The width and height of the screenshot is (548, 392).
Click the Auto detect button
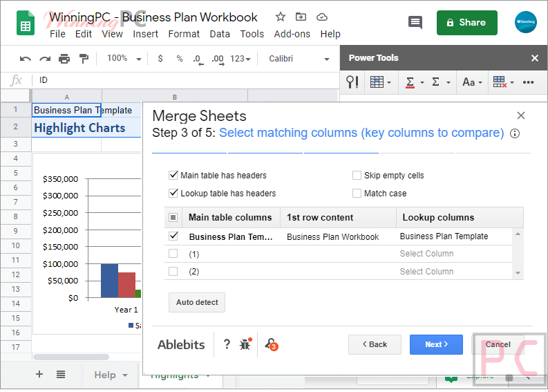(x=197, y=303)
